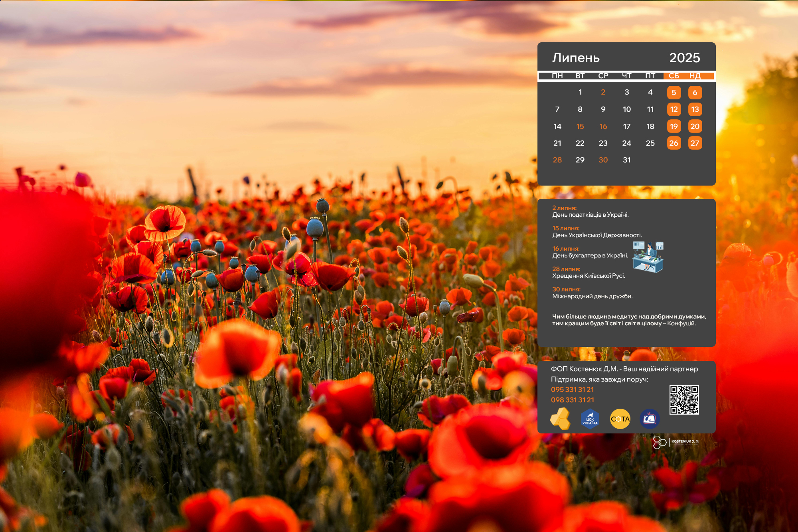Click the orange 'СБ' weekday header

[674, 76]
